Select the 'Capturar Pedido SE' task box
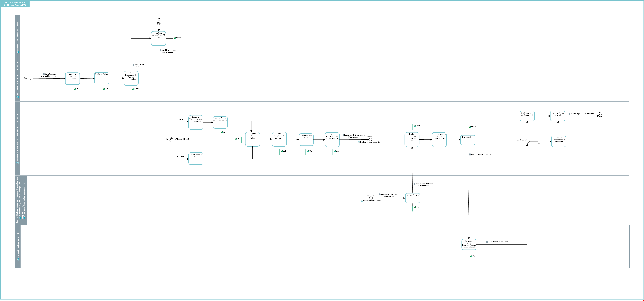The height and width of the screenshot is (301, 644). pyautogui.click(x=102, y=78)
